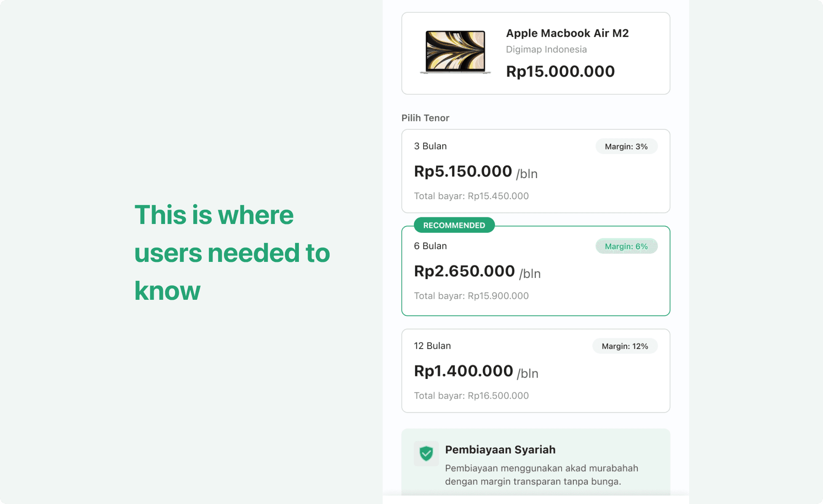
Task: Click the green Margin: 6% badge
Action: tap(626, 246)
